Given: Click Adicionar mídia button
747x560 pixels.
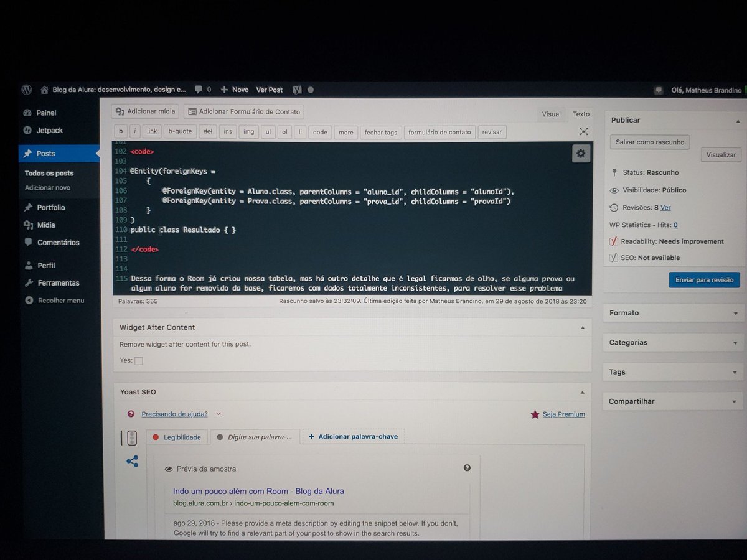Looking at the screenshot, I should 145,111.
